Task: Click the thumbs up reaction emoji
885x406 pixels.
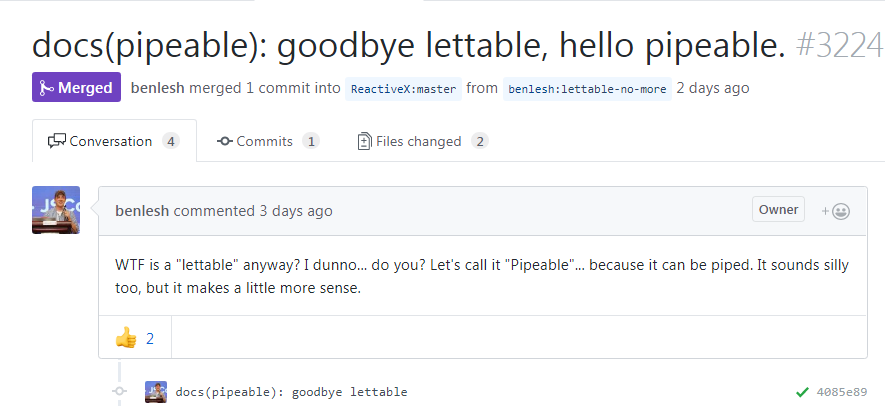Action: [x=126, y=338]
